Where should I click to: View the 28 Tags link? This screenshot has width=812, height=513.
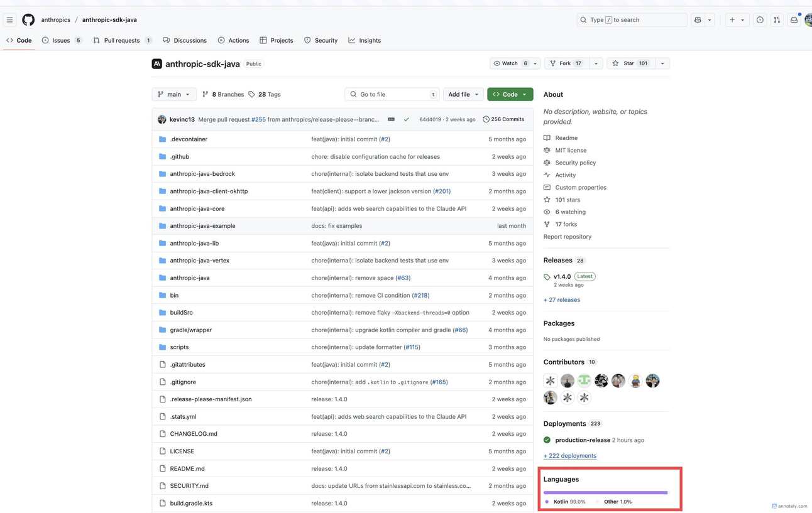[x=265, y=94]
